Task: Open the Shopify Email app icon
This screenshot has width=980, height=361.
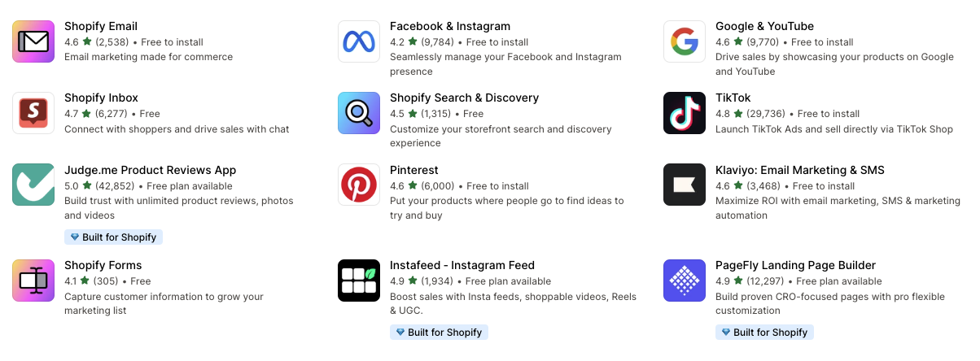Action: pos(33,41)
